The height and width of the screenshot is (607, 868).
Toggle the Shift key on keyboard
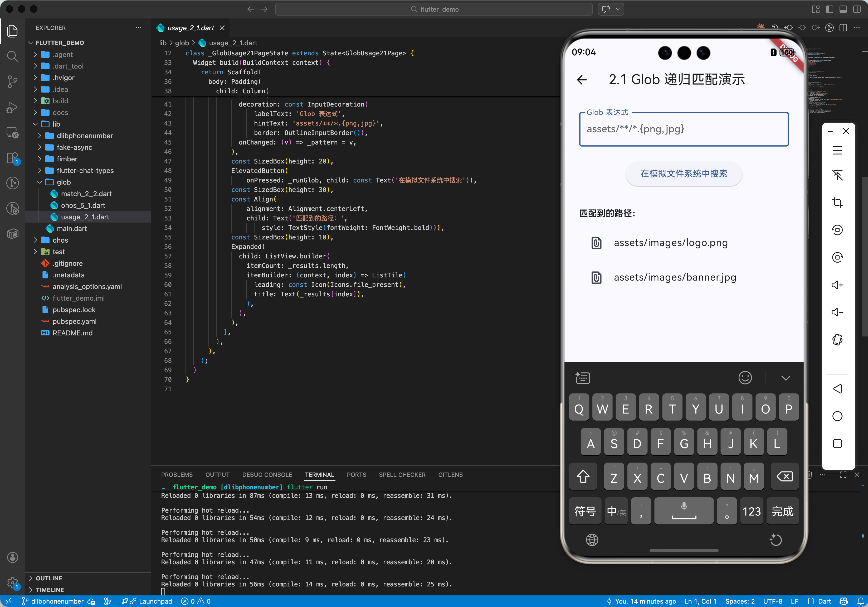click(x=583, y=476)
